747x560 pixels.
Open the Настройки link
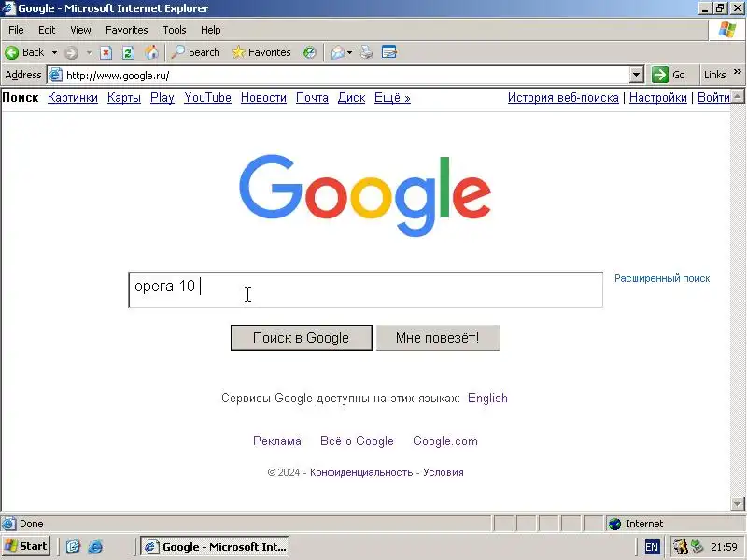[x=658, y=98]
